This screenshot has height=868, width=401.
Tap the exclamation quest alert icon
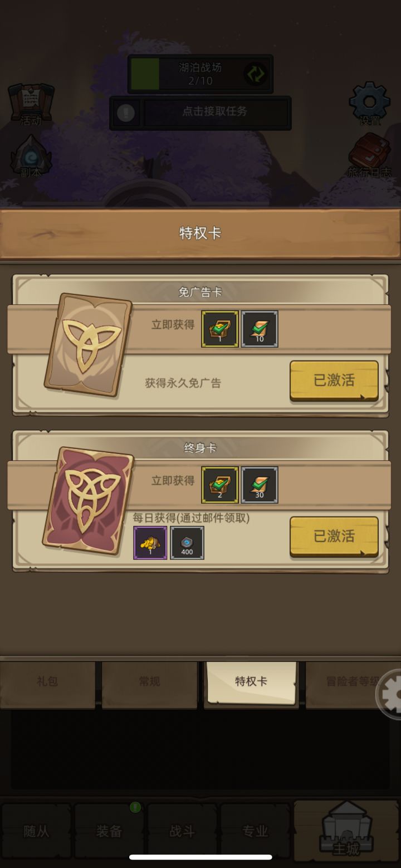pyautogui.click(x=126, y=113)
